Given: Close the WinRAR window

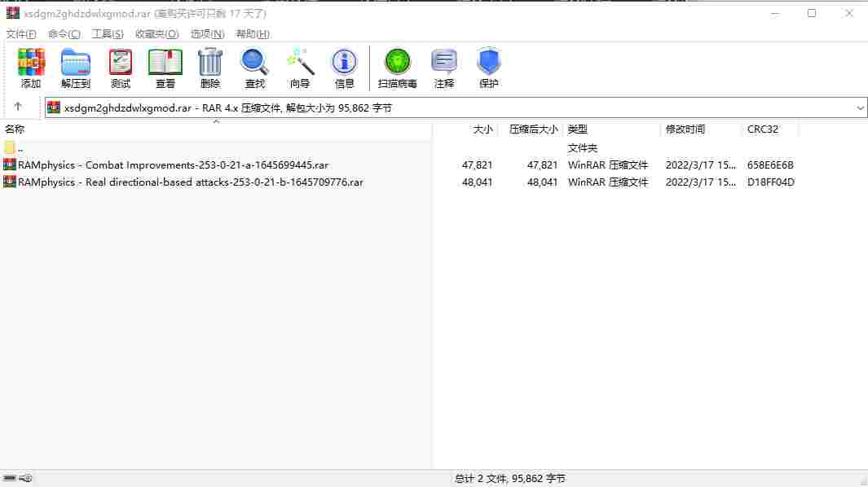Looking at the screenshot, I should (849, 13).
